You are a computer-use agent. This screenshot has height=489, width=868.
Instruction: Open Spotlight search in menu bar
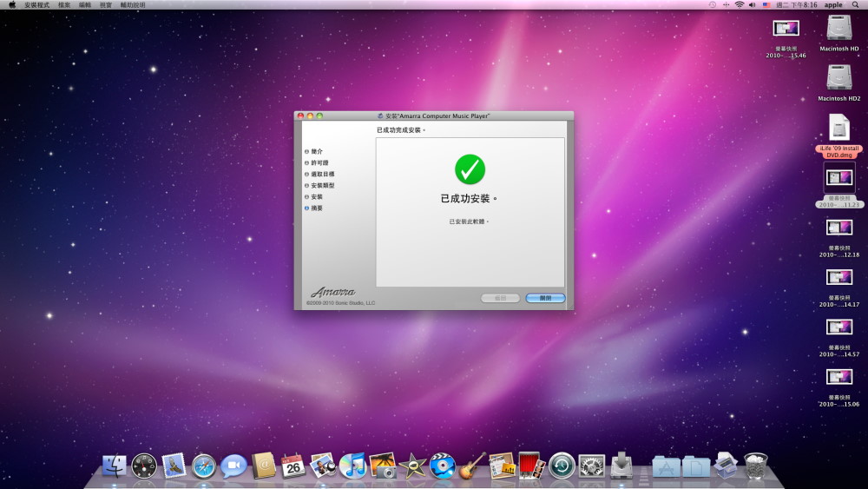[x=855, y=4]
